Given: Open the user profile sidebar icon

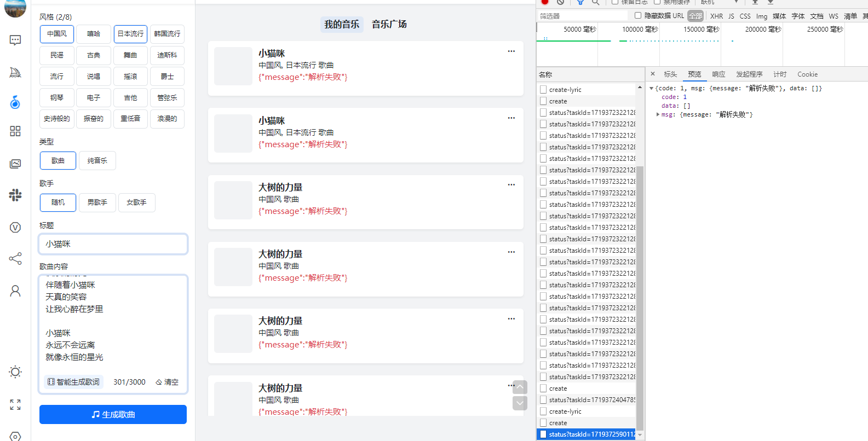Looking at the screenshot, I should [x=15, y=291].
